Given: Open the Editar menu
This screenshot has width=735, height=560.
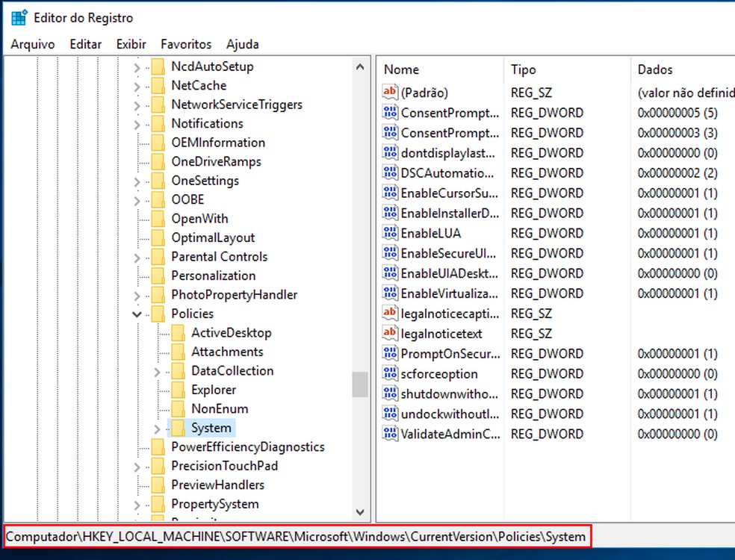Looking at the screenshot, I should pyautogui.click(x=86, y=44).
